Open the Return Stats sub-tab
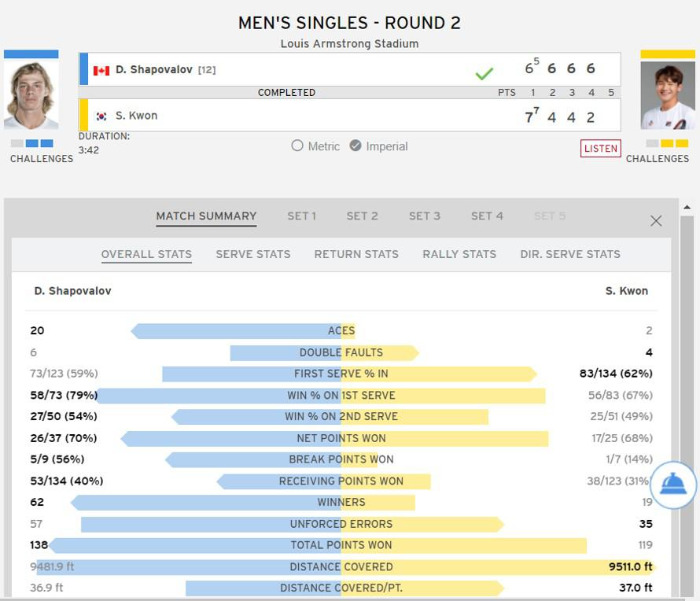 point(356,254)
